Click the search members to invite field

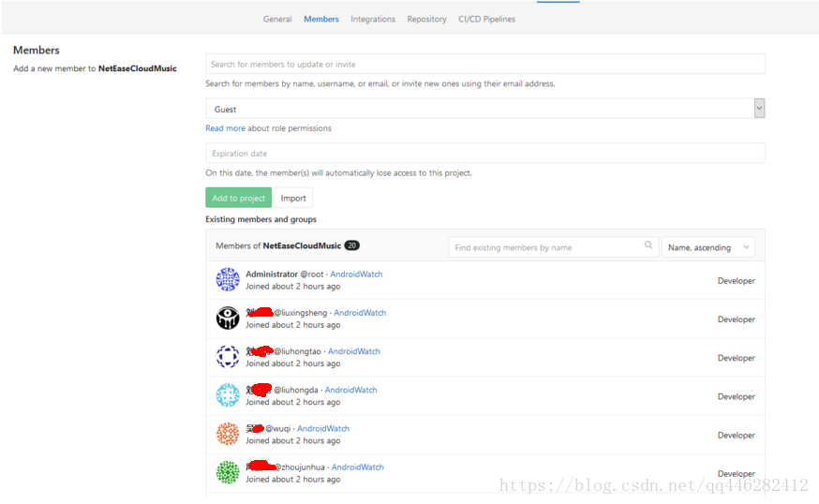point(485,64)
